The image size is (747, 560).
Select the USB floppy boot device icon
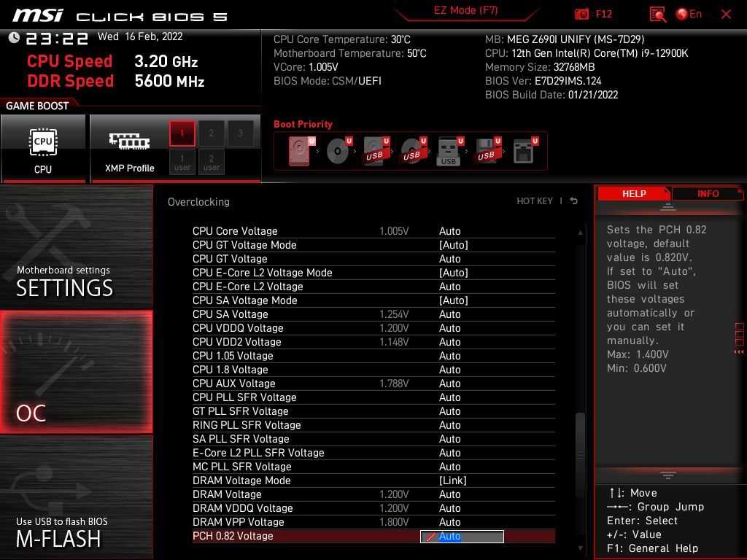[487, 151]
